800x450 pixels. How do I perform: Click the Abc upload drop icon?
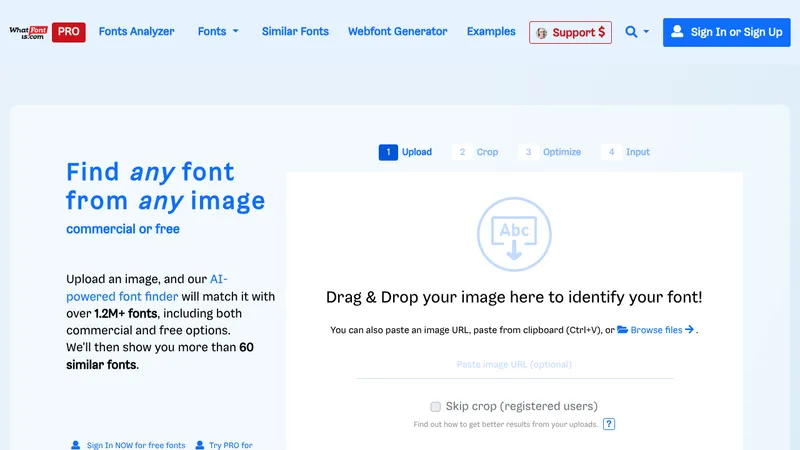[514, 234]
